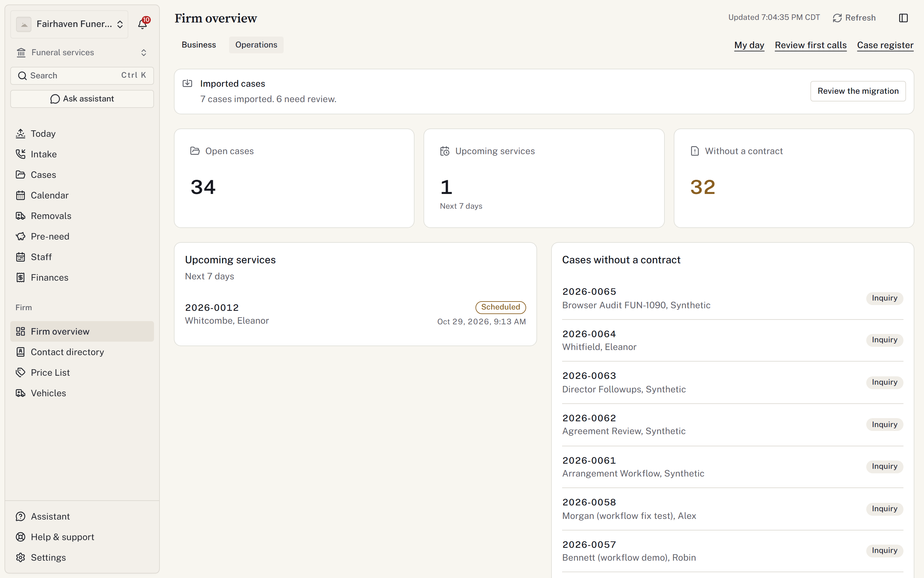This screenshot has width=924, height=578.
Task: Select Firm overview in the sidebar
Action: pyautogui.click(x=82, y=331)
